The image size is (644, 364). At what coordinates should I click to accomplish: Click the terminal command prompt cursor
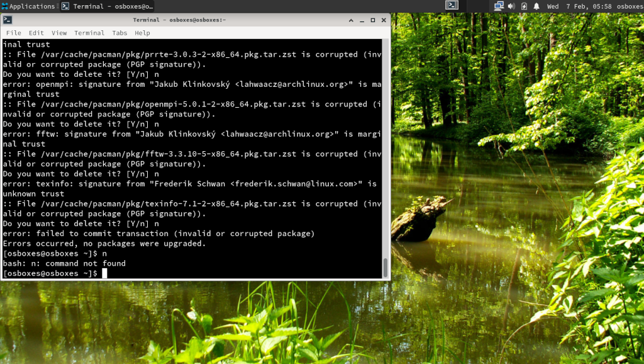(105, 273)
